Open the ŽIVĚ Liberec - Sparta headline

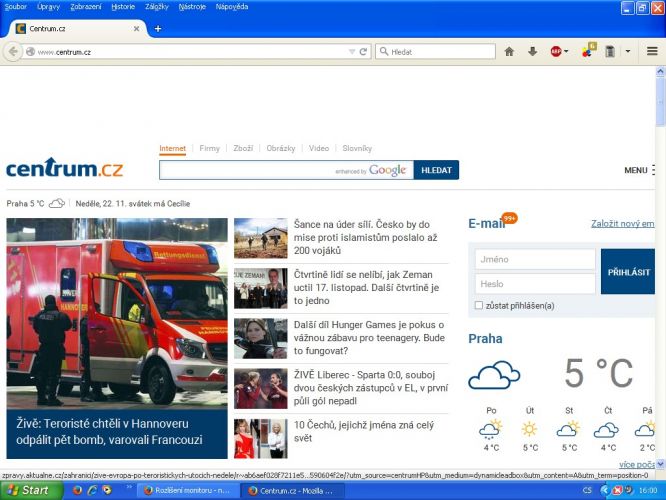(x=370, y=388)
